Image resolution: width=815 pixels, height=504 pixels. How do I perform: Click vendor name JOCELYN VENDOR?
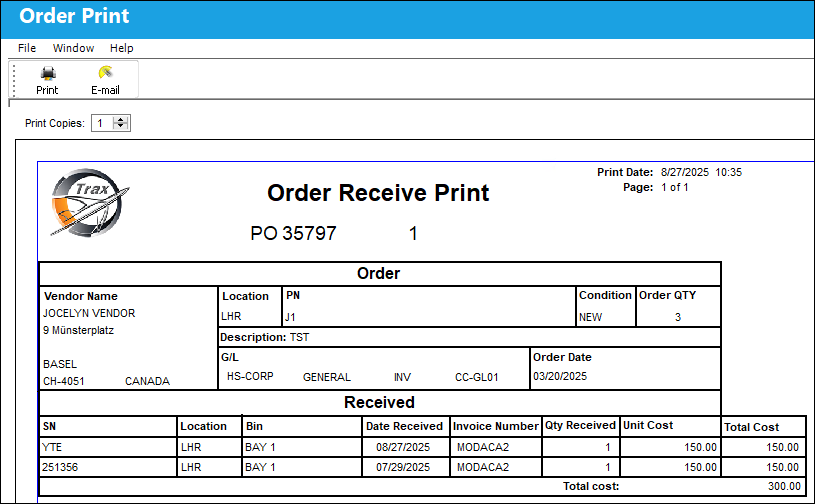(x=89, y=313)
